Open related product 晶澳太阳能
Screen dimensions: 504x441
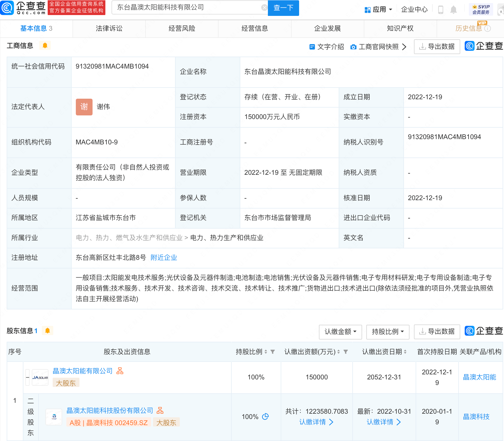(479, 377)
